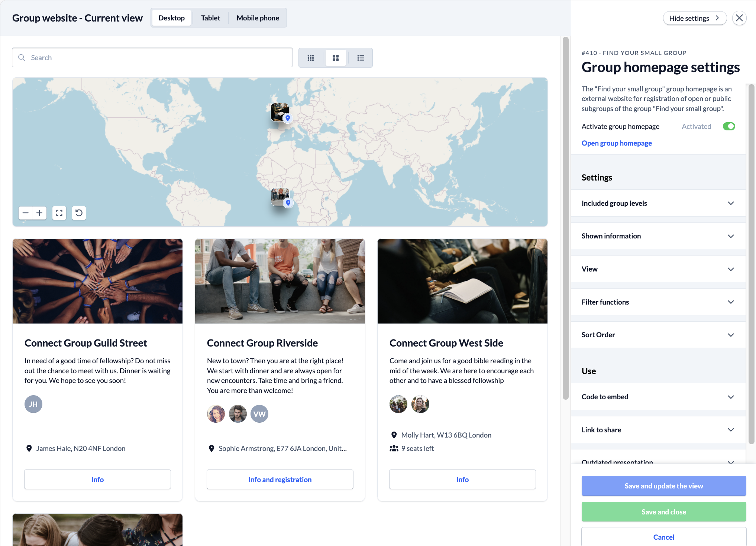Click the settings panel scrollbar
Screen dimensions: 756x546
(x=751, y=264)
